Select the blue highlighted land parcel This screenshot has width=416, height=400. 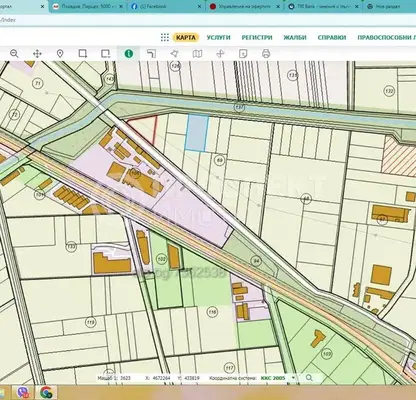[197, 132]
